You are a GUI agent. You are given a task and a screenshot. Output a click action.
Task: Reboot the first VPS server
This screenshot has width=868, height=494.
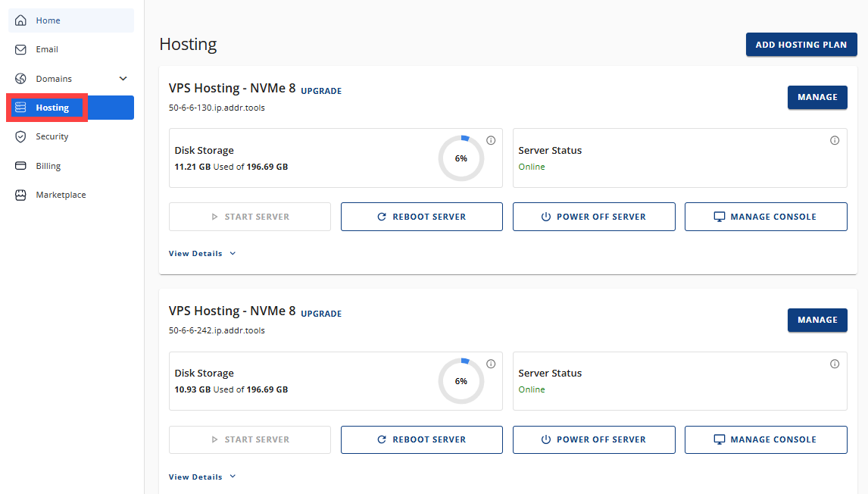(x=422, y=217)
